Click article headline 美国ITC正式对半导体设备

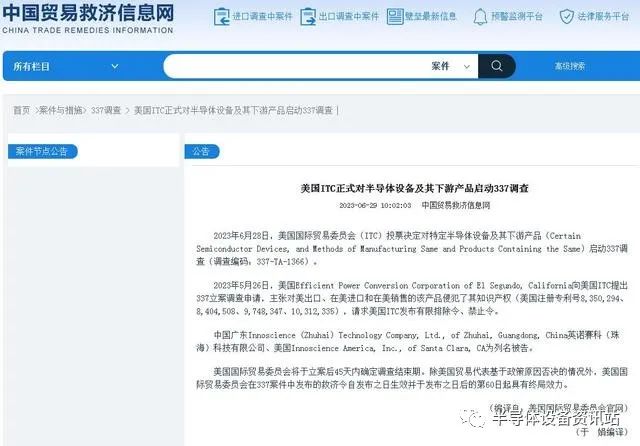(414, 188)
